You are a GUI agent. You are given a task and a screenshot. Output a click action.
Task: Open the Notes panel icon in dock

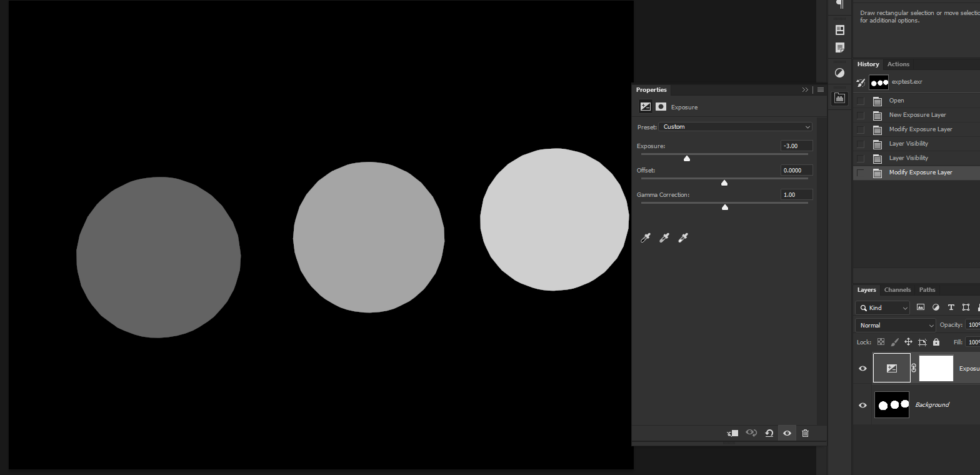pyautogui.click(x=840, y=47)
